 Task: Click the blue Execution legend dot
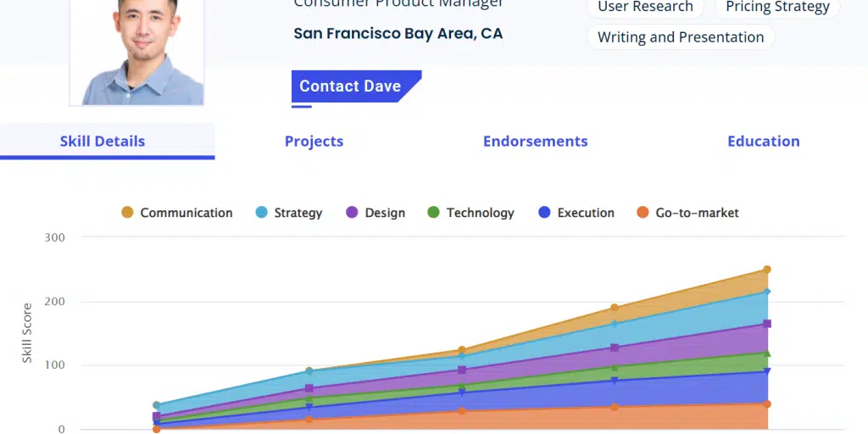545,213
